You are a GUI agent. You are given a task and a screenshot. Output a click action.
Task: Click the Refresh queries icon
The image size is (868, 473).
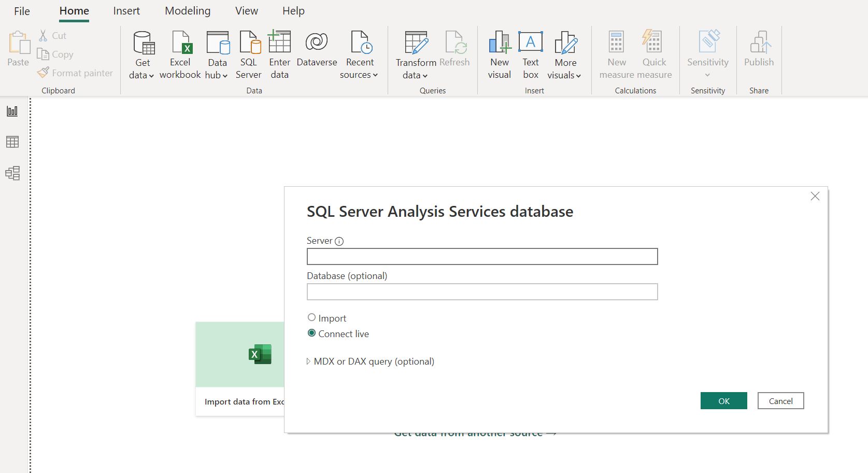456,43
